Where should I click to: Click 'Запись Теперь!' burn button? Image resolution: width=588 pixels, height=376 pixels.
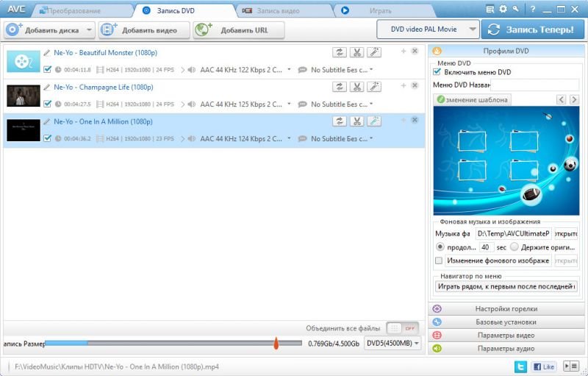pos(532,29)
